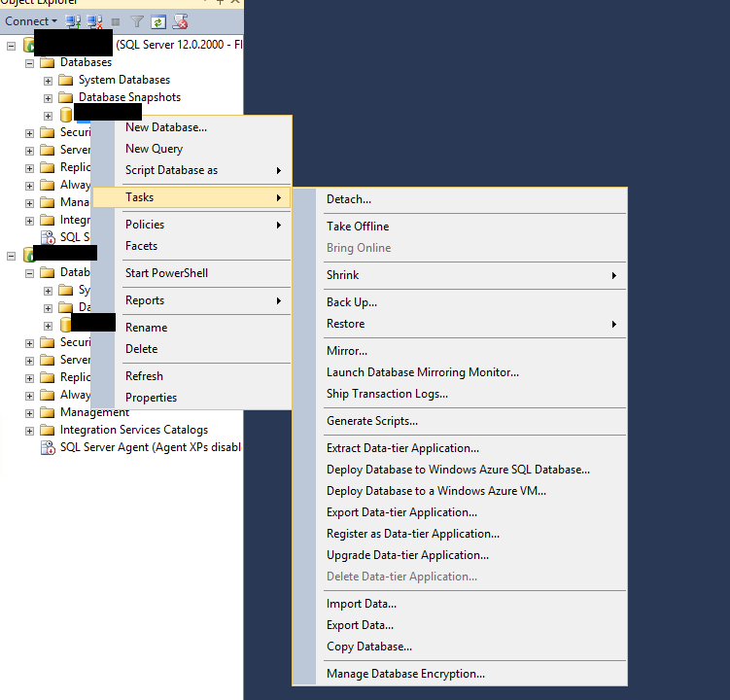The width and height of the screenshot is (730, 700).
Task: Expand the Integration Services Catalogs node
Action: coord(30,431)
